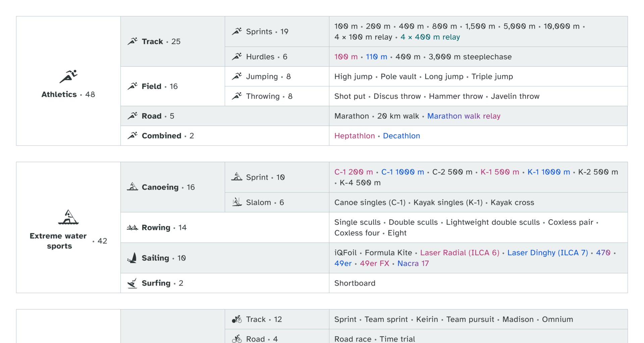Click the Rowing boat icon
This screenshot has width=644, height=343.
pos(132,228)
